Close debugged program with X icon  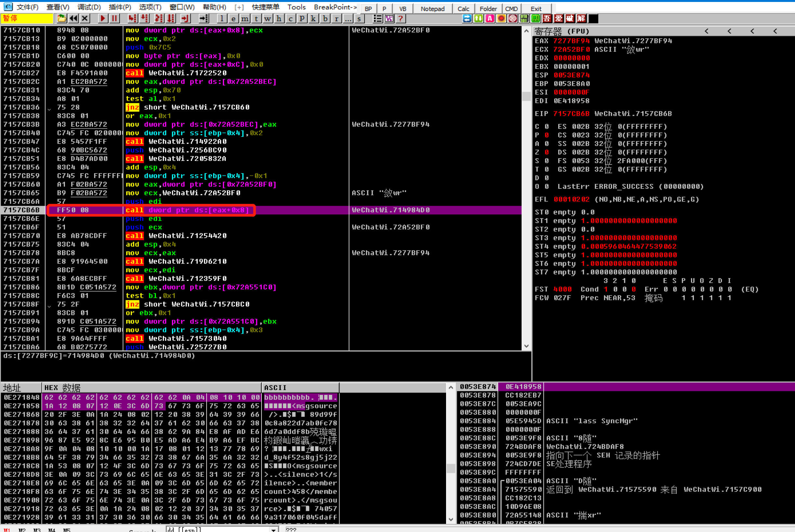click(85, 19)
